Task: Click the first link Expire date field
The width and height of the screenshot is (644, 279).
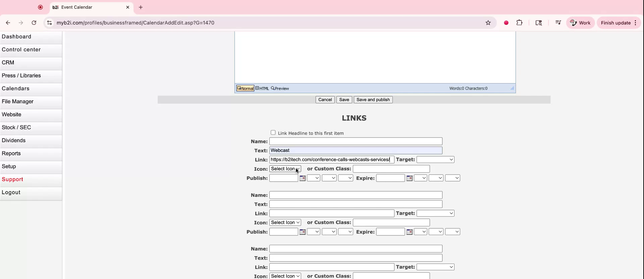Action: coord(390,178)
